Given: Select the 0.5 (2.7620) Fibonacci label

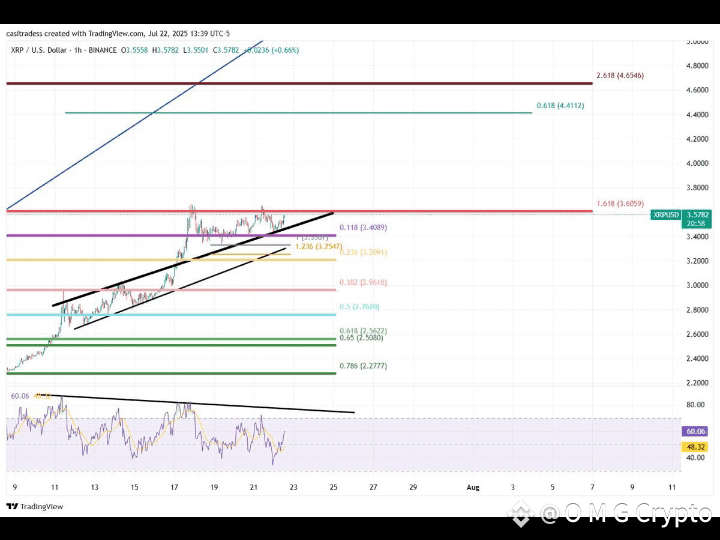Looking at the screenshot, I should click(360, 307).
